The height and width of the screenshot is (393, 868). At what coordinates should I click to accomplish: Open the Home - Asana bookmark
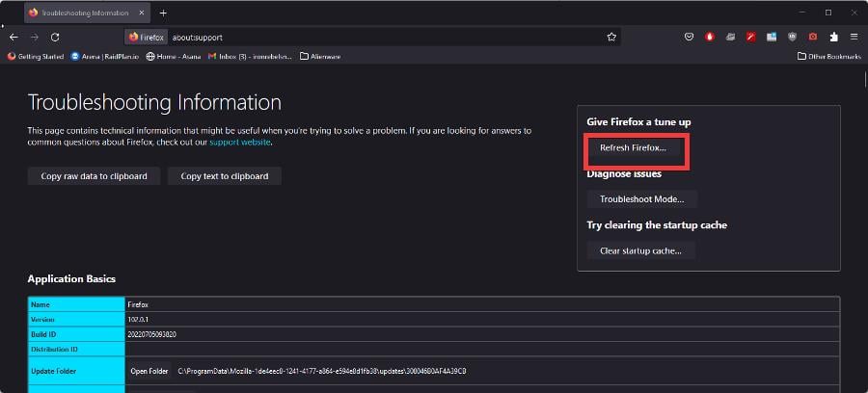[x=174, y=57]
